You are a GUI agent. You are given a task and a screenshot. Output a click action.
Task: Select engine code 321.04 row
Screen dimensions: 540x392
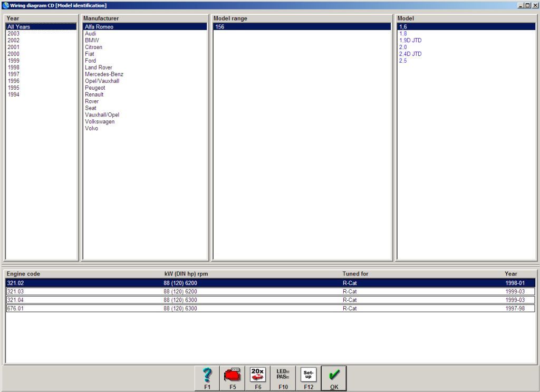click(x=271, y=300)
